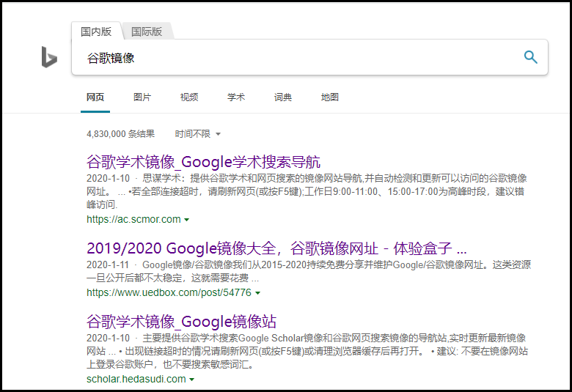Switch to the 国际版 tab
This screenshot has width=572, height=392.
[147, 32]
